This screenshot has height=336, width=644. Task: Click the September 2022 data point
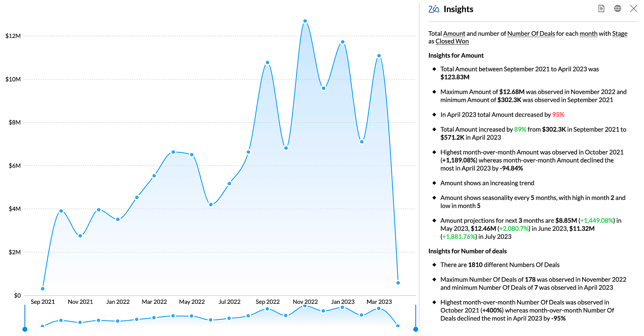click(267, 63)
